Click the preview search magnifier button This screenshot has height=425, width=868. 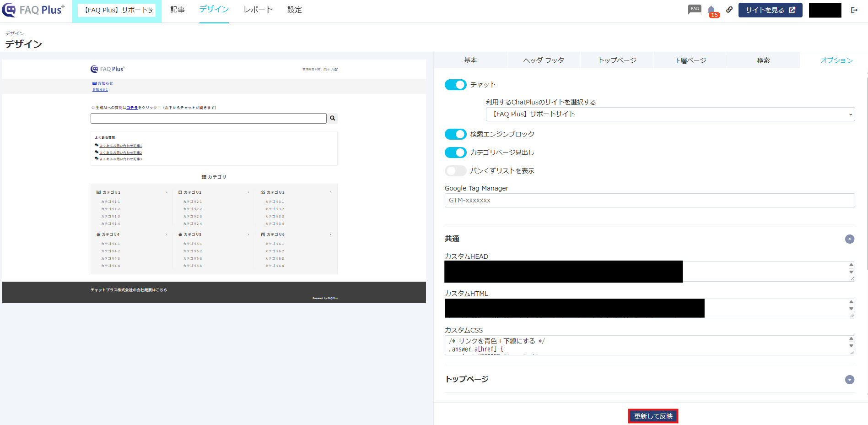pyautogui.click(x=333, y=118)
